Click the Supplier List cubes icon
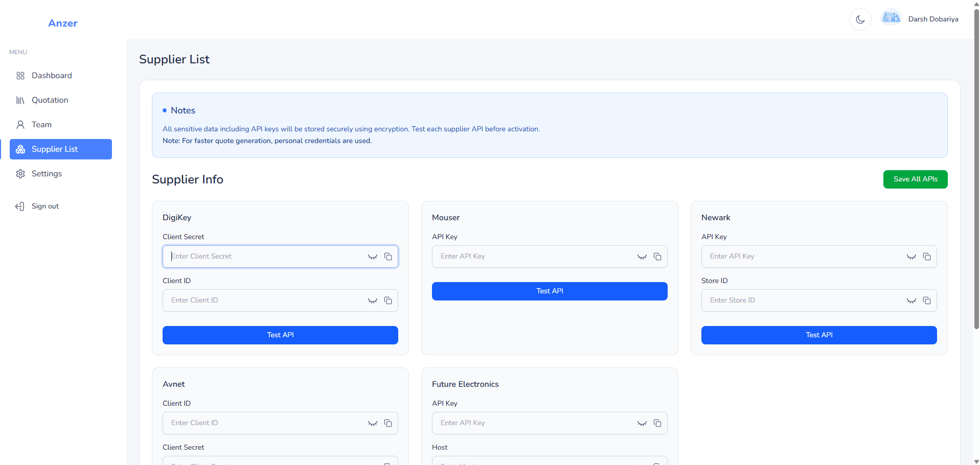Viewport: 980px width, 465px height. (x=20, y=149)
